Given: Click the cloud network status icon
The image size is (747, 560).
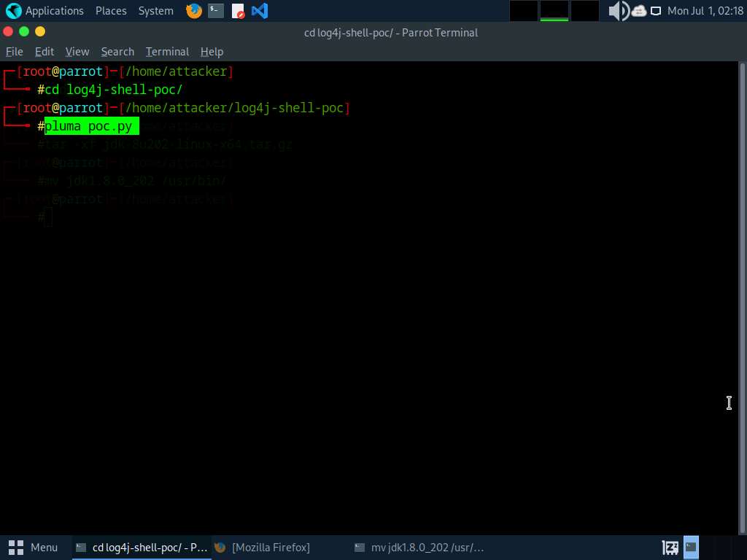Looking at the screenshot, I should [x=639, y=11].
